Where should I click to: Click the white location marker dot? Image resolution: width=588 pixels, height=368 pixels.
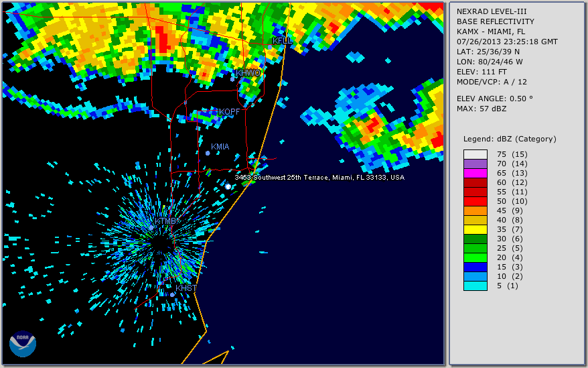tap(228, 186)
